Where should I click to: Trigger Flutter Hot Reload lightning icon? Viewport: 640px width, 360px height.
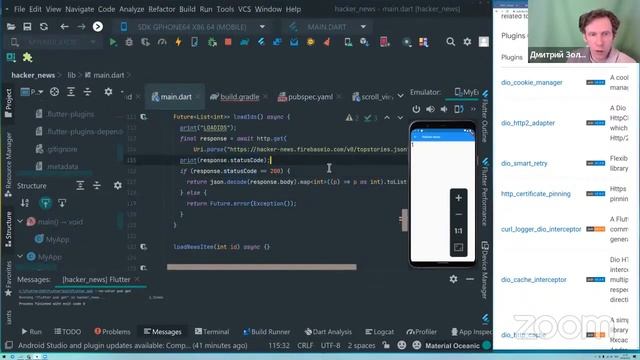coord(178,42)
